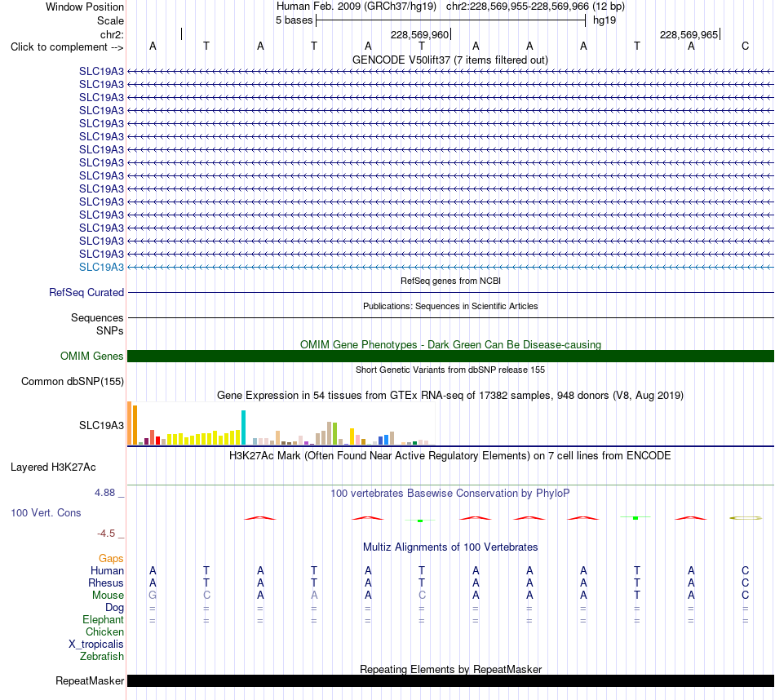Click the 228,569,960 coordinate marker
Viewport: 775px width, 700px height.
pos(419,34)
